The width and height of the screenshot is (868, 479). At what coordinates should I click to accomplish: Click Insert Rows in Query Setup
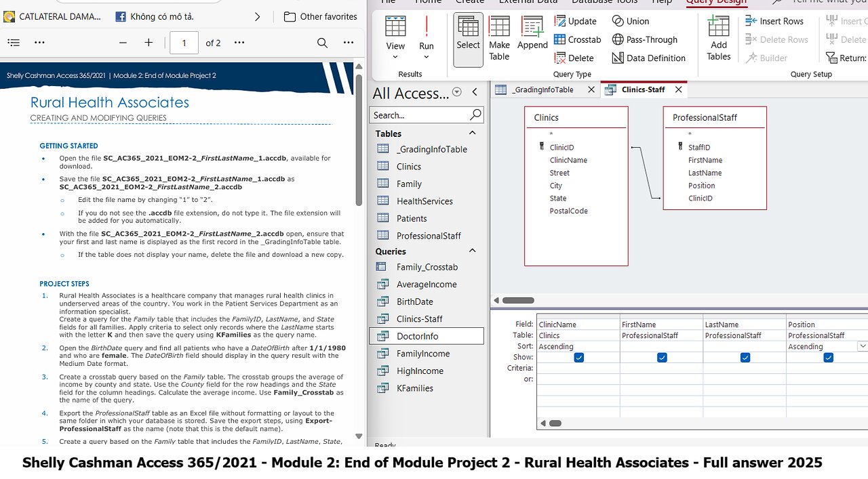point(774,21)
